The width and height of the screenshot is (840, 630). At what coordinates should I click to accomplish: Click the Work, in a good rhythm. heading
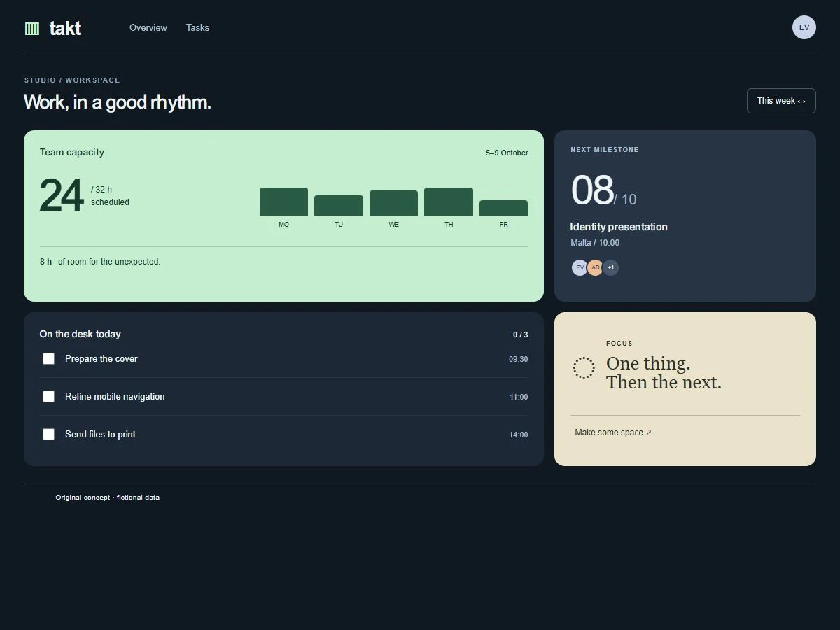pyautogui.click(x=118, y=102)
